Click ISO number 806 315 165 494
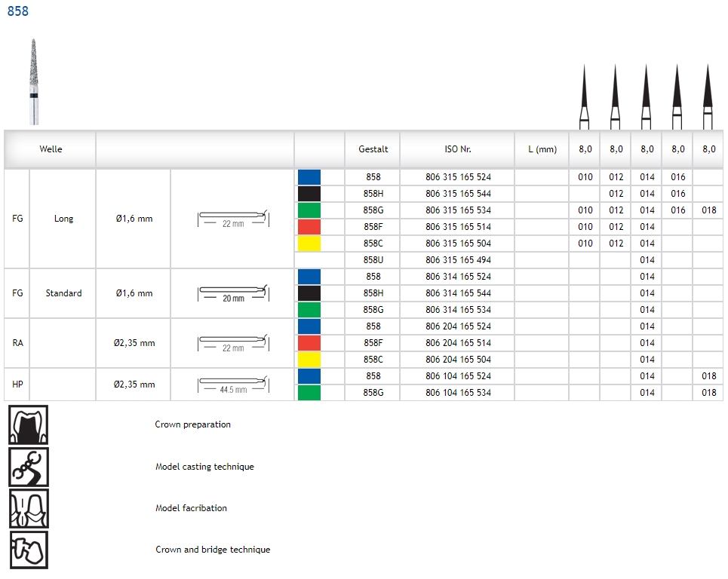Image resolution: width=728 pixels, height=579 pixels. tap(458, 260)
